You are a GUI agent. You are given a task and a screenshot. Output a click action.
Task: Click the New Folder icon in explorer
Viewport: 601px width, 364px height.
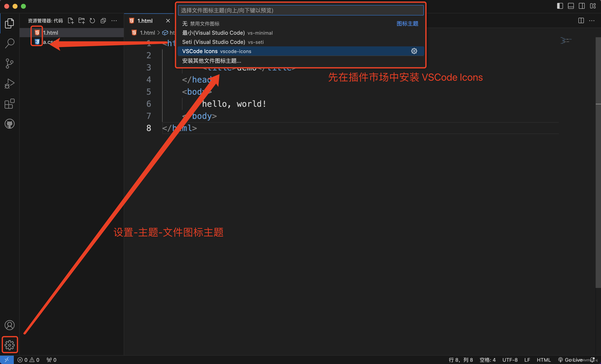pos(81,21)
